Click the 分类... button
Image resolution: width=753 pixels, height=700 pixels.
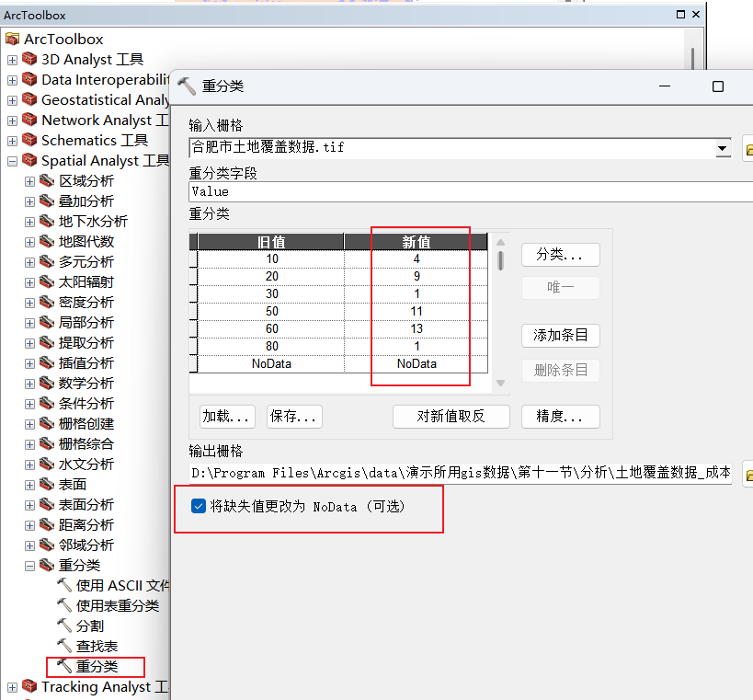pyautogui.click(x=561, y=255)
